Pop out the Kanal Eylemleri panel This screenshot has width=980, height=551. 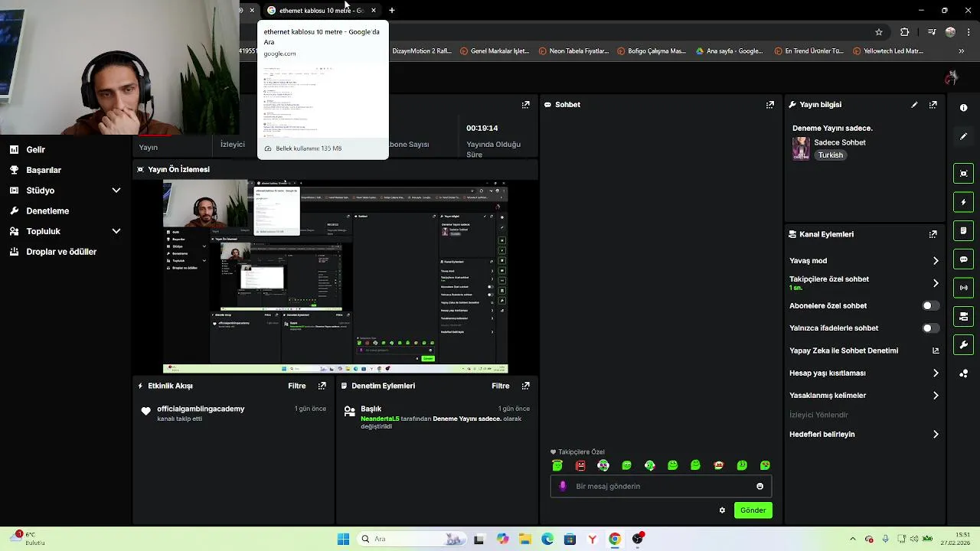(933, 234)
